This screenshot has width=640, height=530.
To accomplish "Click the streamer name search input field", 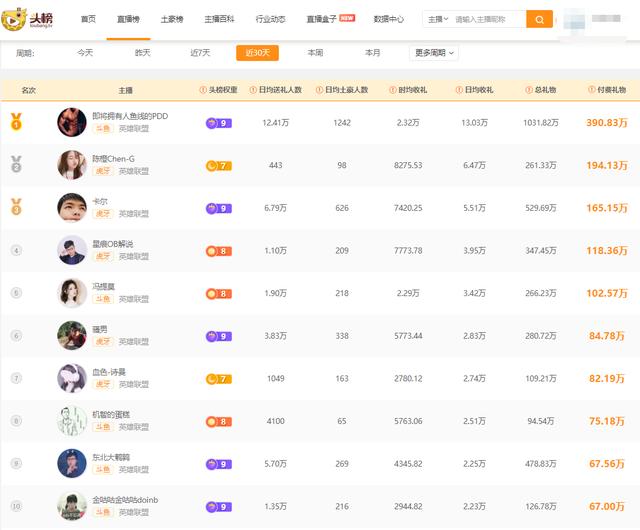I will coord(489,19).
